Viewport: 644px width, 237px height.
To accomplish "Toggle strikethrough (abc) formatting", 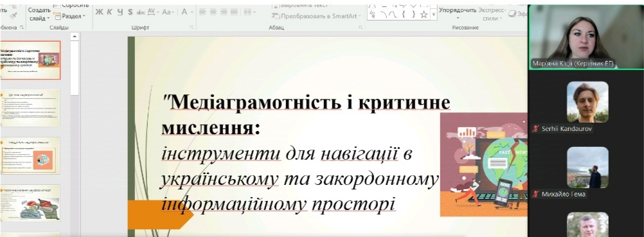I will [141, 12].
